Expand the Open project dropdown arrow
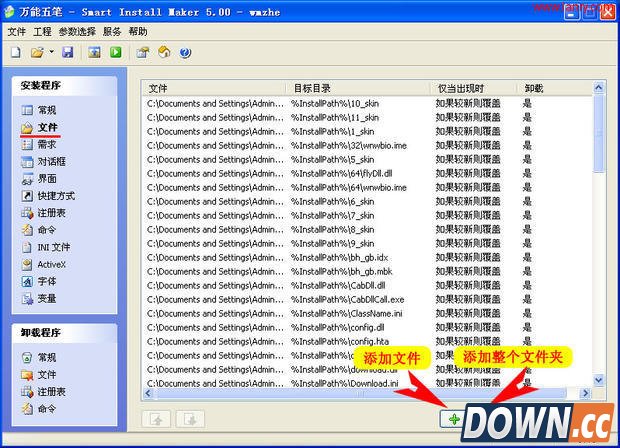620x448 pixels. (x=51, y=52)
